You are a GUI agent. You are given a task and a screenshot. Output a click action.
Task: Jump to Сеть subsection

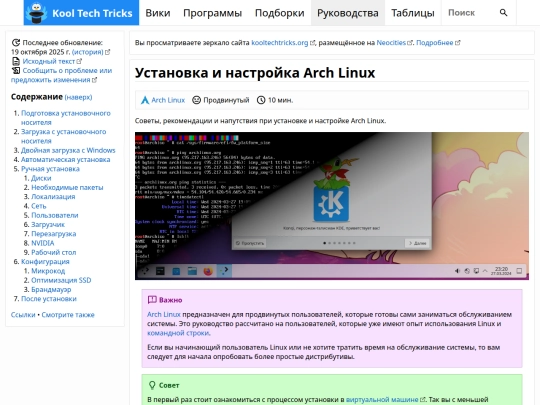[x=39, y=206]
